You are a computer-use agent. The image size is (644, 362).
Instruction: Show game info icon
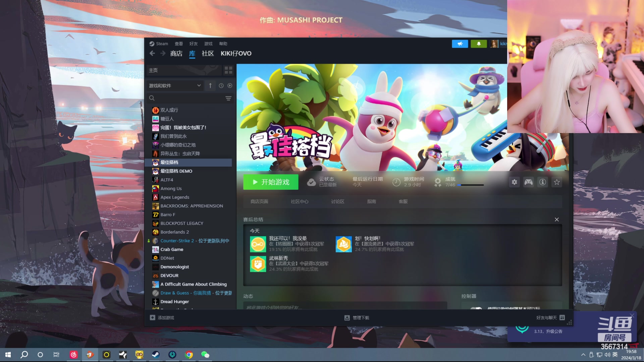tap(543, 182)
